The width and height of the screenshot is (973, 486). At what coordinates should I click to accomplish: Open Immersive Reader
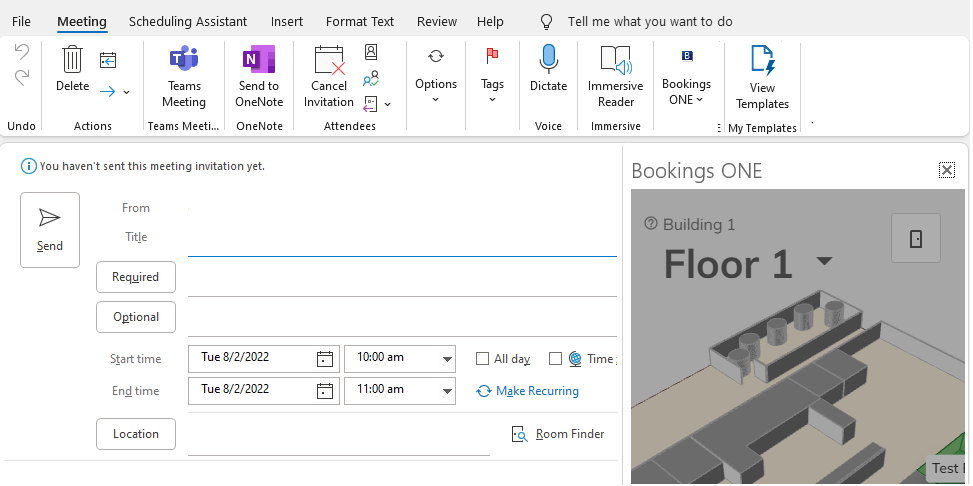pos(615,62)
